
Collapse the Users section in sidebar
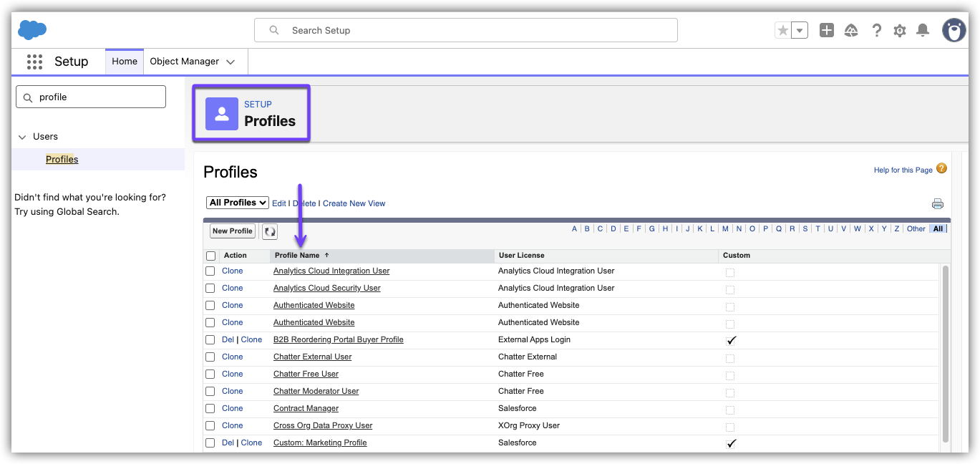[x=23, y=137]
